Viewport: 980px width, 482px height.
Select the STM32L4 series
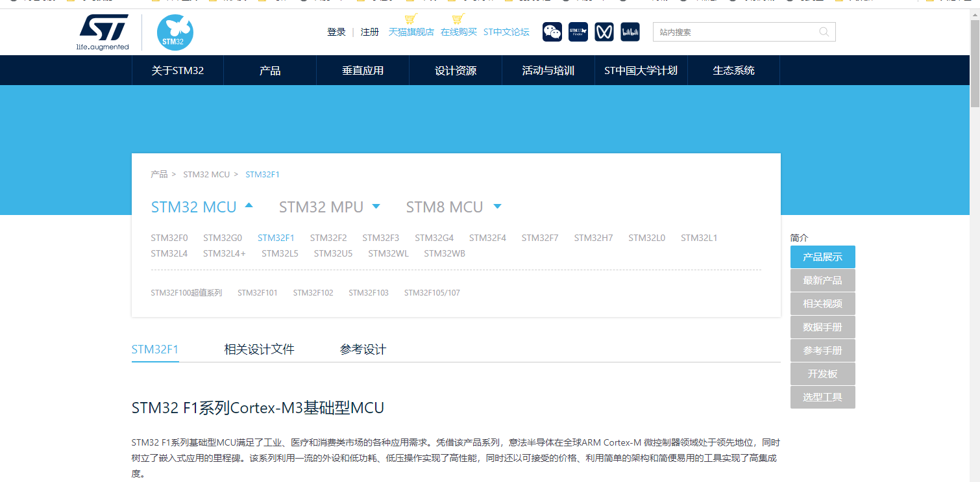pos(169,253)
